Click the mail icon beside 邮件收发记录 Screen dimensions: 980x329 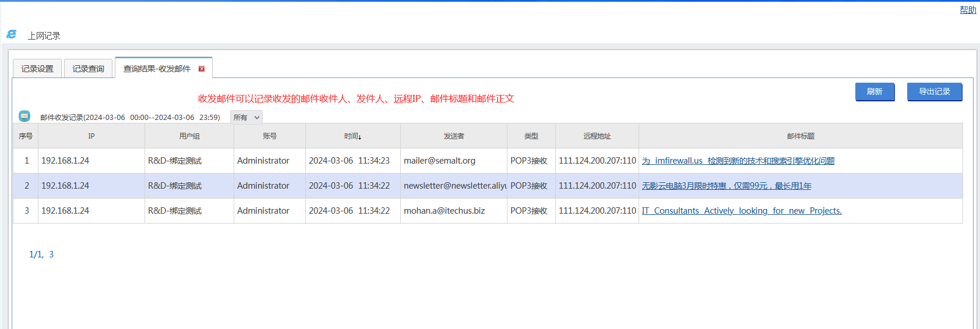24,116
